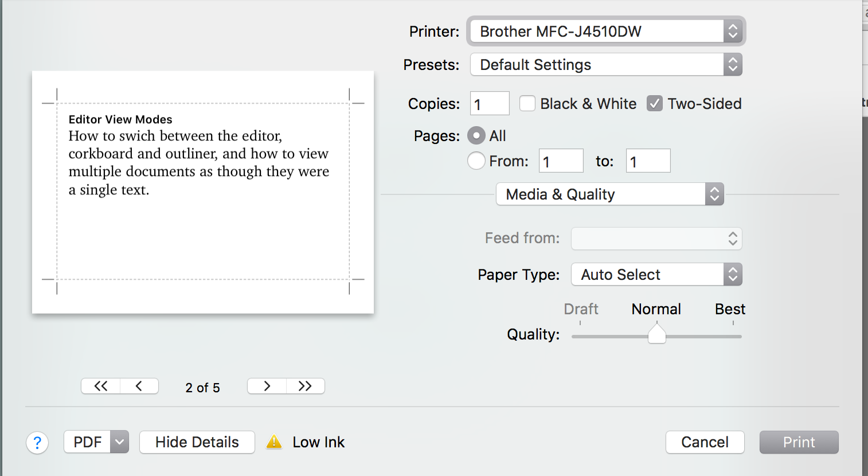This screenshot has width=868, height=476.
Task: Advance to next preview page
Action: pyautogui.click(x=267, y=386)
